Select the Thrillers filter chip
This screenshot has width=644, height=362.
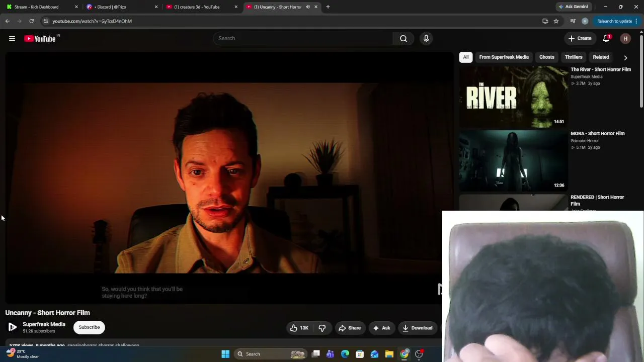pyautogui.click(x=574, y=57)
